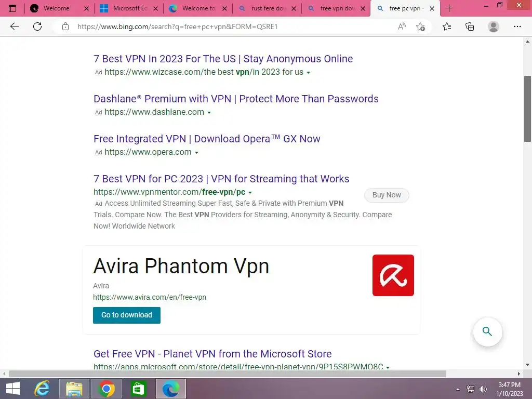
Task: Launch Google Chrome from taskbar
Action: (106, 389)
